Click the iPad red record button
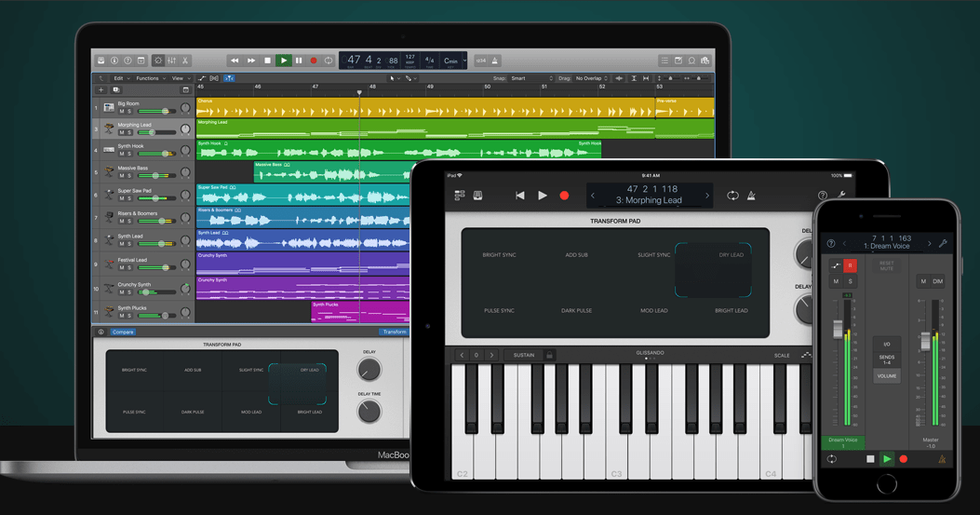The height and width of the screenshot is (515, 980). (x=564, y=196)
